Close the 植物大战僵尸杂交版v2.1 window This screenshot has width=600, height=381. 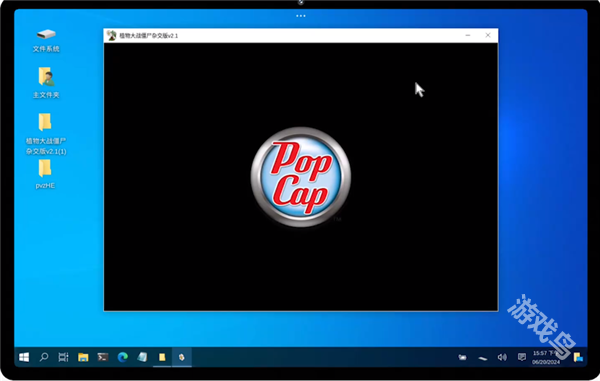[x=488, y=35]
